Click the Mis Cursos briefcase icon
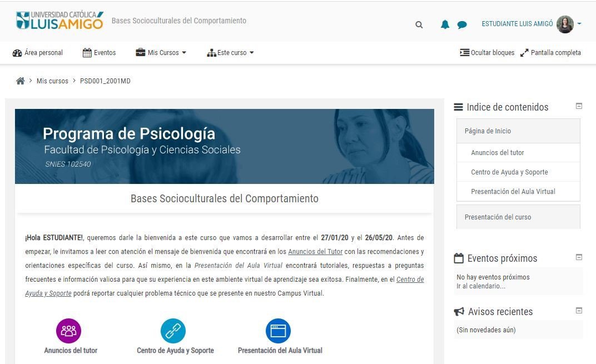596x364 pixels. (x=141, y=52)
